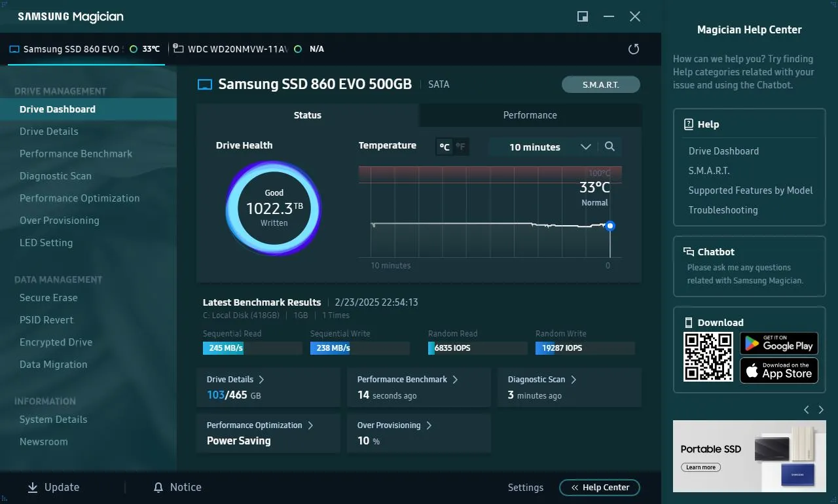Click the App Store badge
The height and width of the screenshot is (504, 838).
tap(779, 370)
